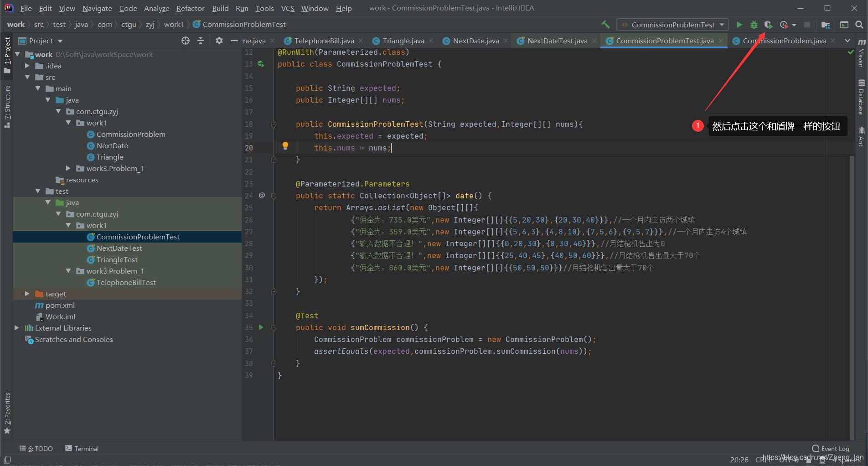Viewport: 868px width, 466px height.
Task: Click the green Run button
Action: [x=739, y=25]
